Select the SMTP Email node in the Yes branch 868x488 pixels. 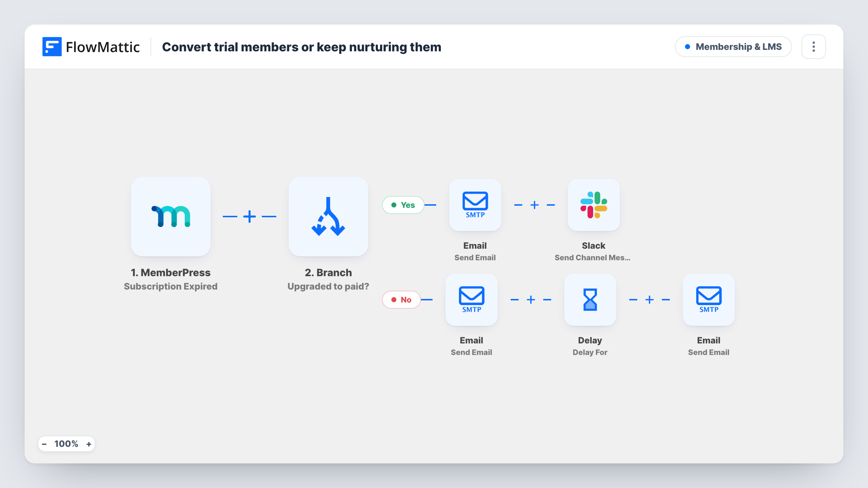pyautogui.click(x=475, y=205)
